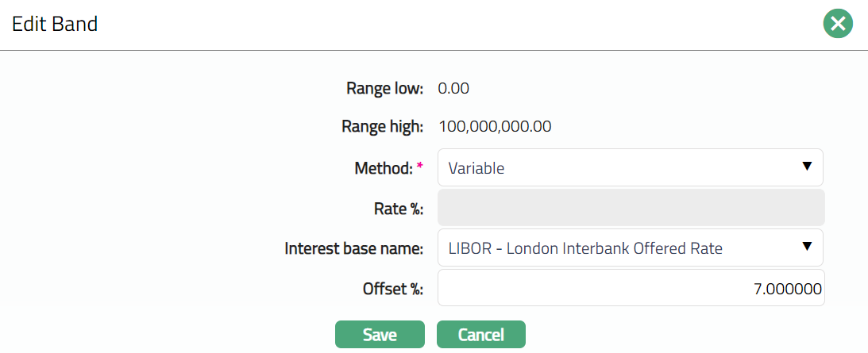Click the Range low label

(x=384, y=88)
